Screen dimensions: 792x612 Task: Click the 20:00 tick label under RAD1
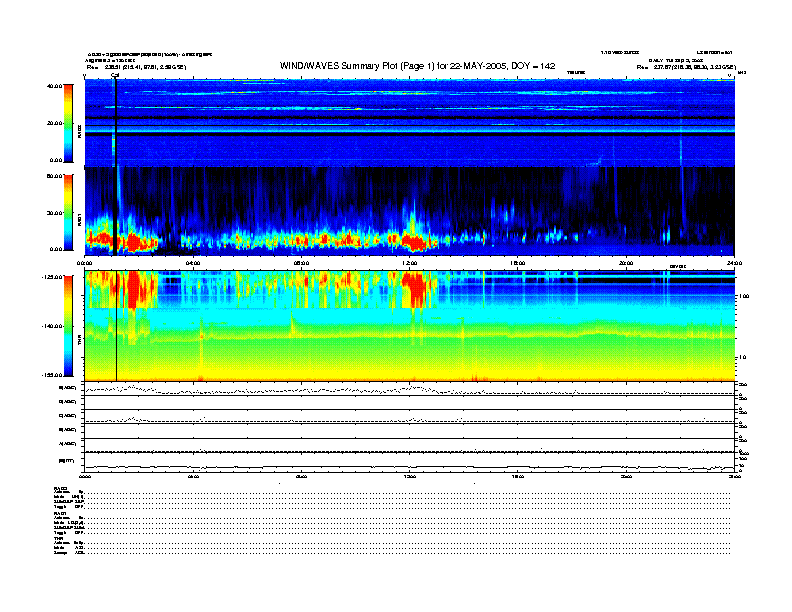coord(626,263)
